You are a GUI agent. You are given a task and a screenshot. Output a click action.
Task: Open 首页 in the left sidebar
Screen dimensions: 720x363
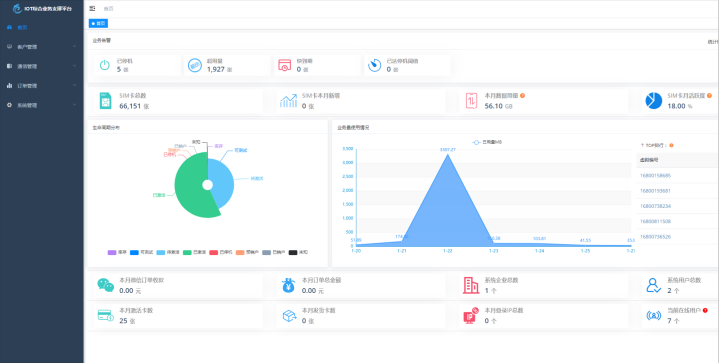pos(42,27)
